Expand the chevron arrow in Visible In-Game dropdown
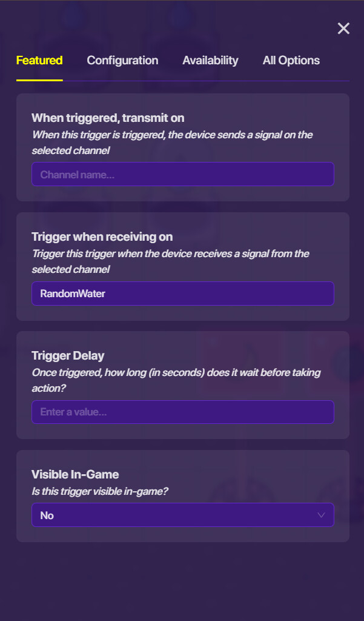 [x=321, y=515]
